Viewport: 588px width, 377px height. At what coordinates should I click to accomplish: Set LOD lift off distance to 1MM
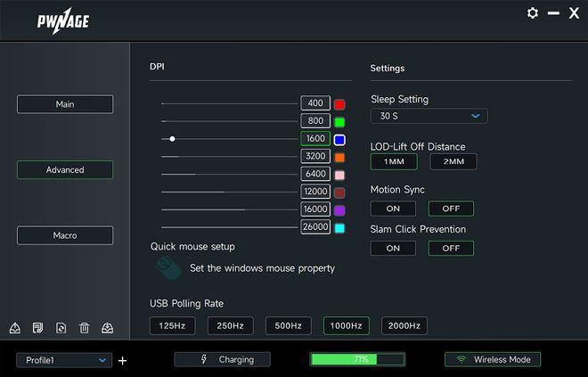tap(394, 161)
